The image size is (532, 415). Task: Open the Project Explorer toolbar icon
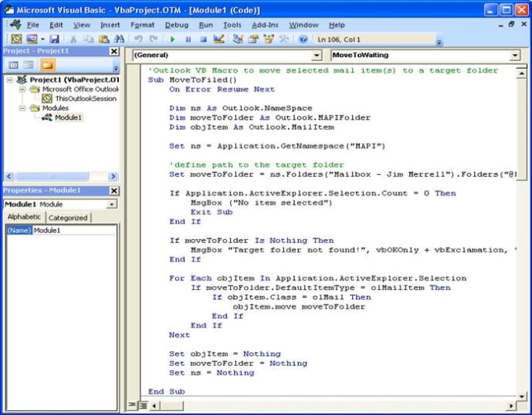(x=238, y=39)
